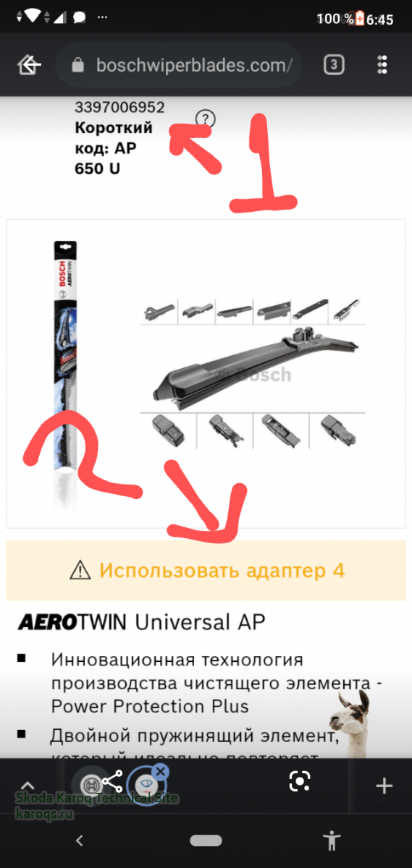Screen dimensions: 412x868
Task: Expand the bottom bar up chevron
Action: pos(28,786)
